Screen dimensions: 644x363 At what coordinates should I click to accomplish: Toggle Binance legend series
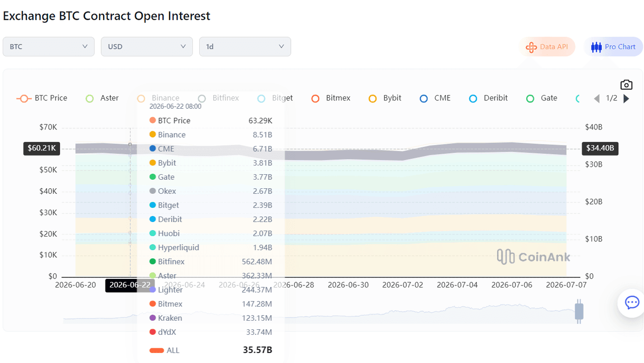pos(158,98)
